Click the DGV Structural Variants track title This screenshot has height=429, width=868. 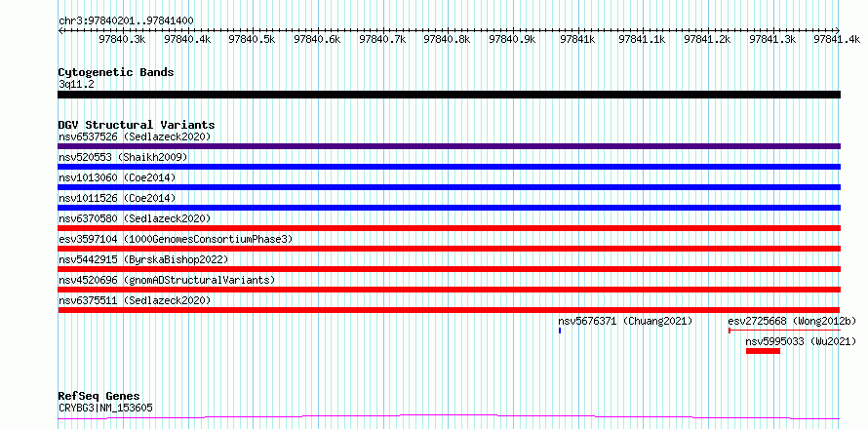pyautogui.click(x=137, y=125)
